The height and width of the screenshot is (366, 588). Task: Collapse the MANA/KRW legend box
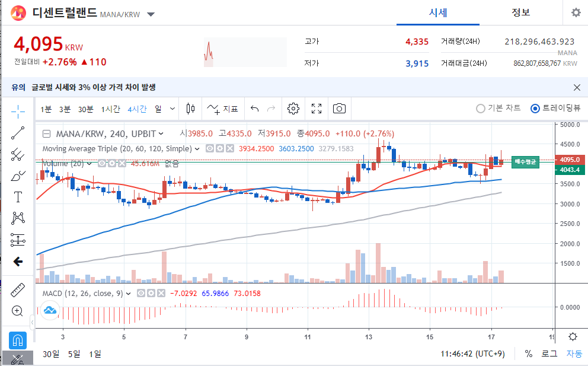click(46, 133)
